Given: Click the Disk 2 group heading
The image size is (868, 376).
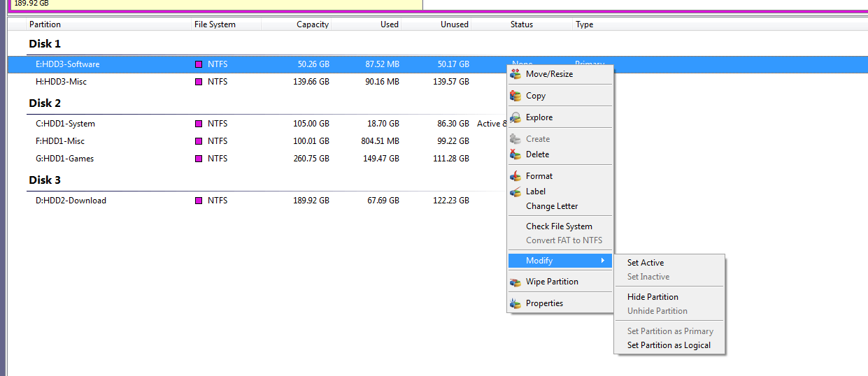Looking at the screenshot, I should 45,103.
